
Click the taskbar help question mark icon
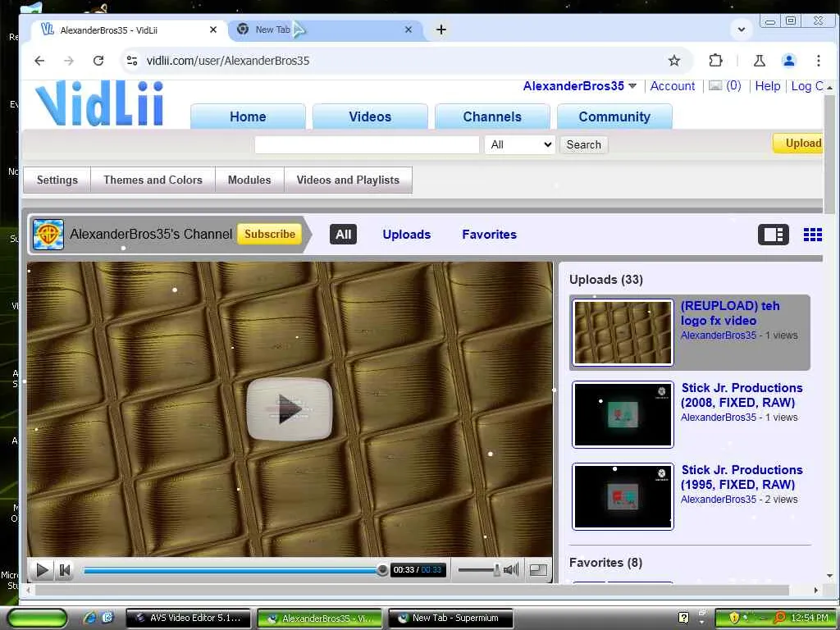(683, 618)
